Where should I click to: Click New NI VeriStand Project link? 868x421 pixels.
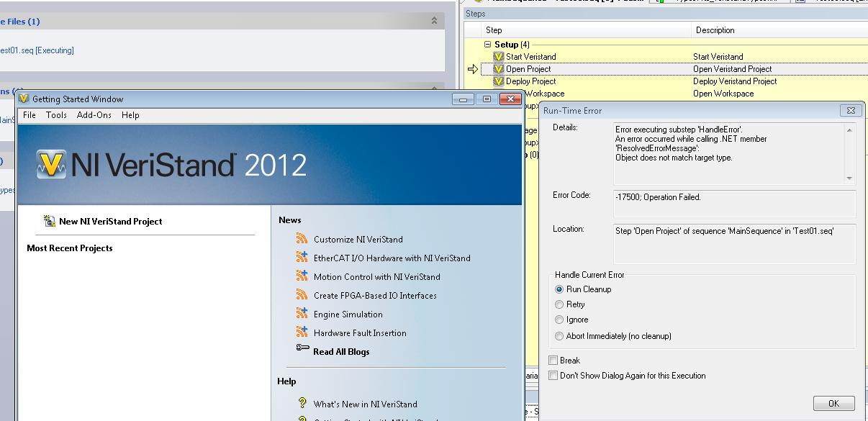coord(111,222)
